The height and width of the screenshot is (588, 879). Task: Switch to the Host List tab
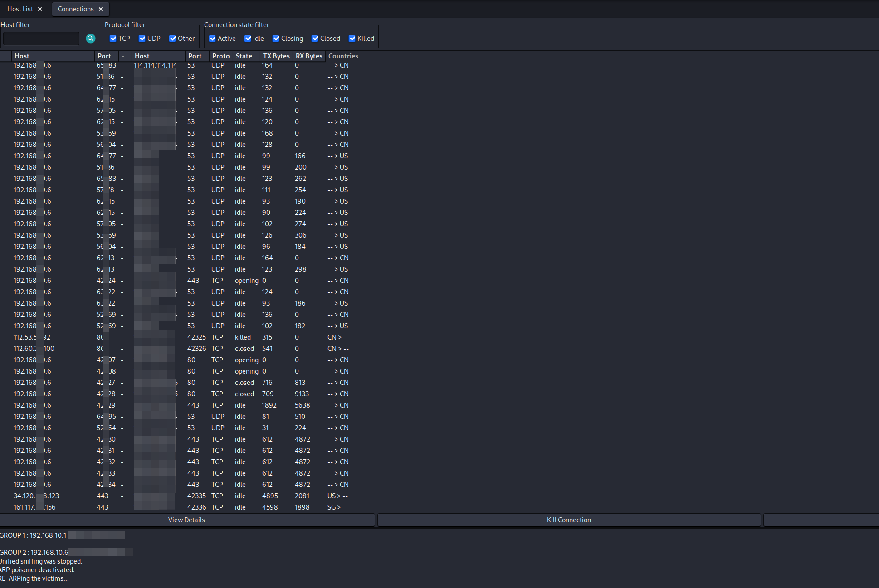(x=20, y=9)
